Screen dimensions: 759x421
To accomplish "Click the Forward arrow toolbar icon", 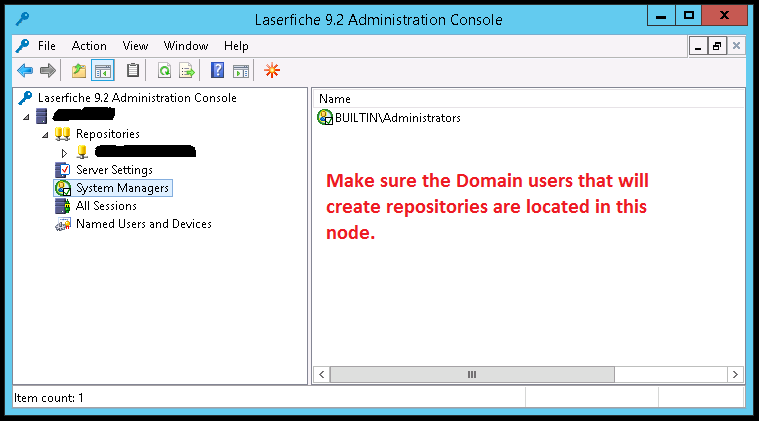I will tap(47, 71).
